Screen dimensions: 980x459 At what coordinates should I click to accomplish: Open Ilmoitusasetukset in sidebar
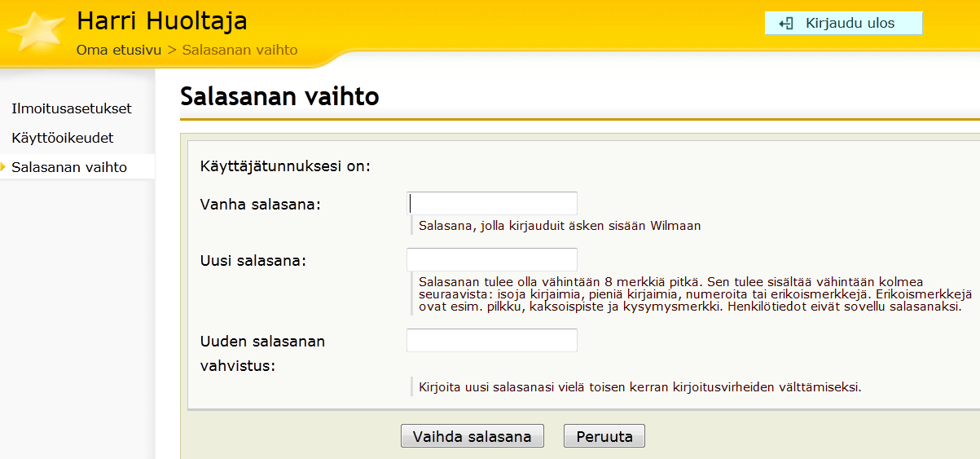tap(72, 108)
